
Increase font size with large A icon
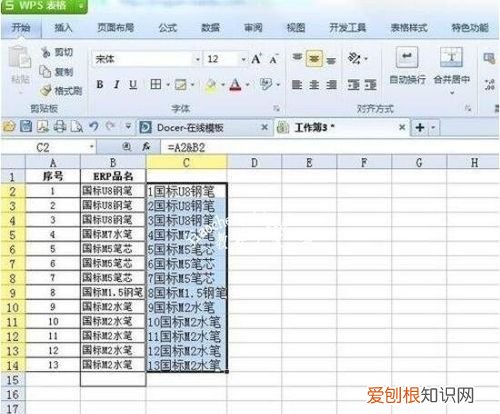click(x=256, y=59)
